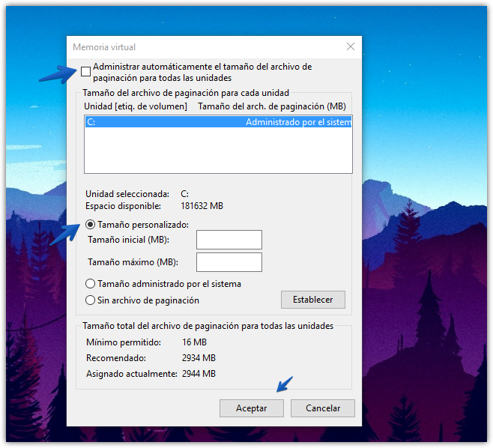Confirm with the Aceptar button

(252, 408)
